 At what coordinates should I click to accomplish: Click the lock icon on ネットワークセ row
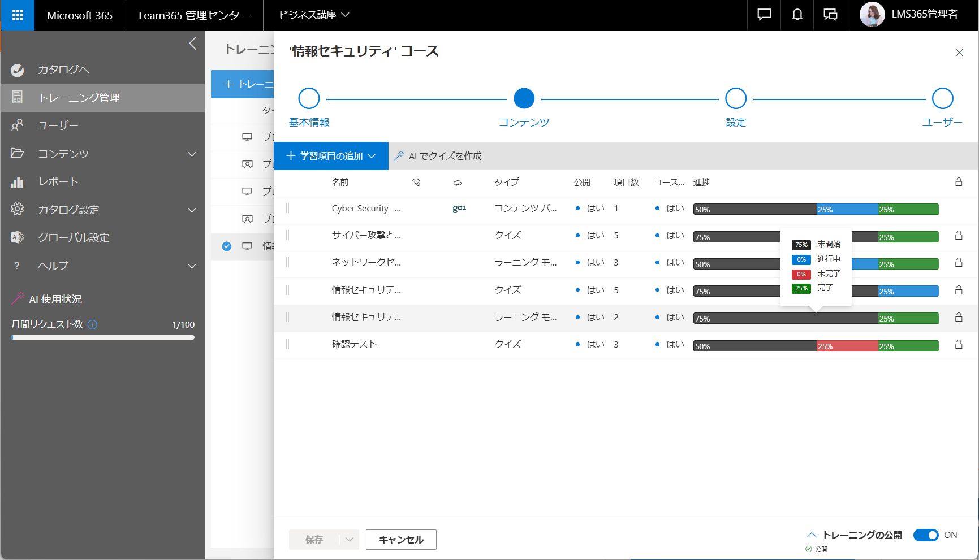(959, 262)
